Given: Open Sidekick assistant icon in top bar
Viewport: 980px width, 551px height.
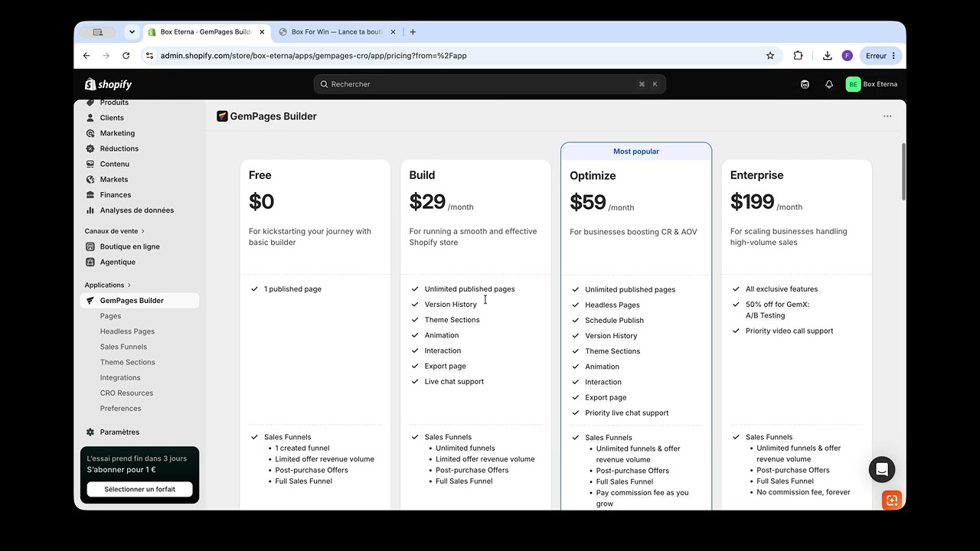Looking at the screenshot, I should 805,84.
